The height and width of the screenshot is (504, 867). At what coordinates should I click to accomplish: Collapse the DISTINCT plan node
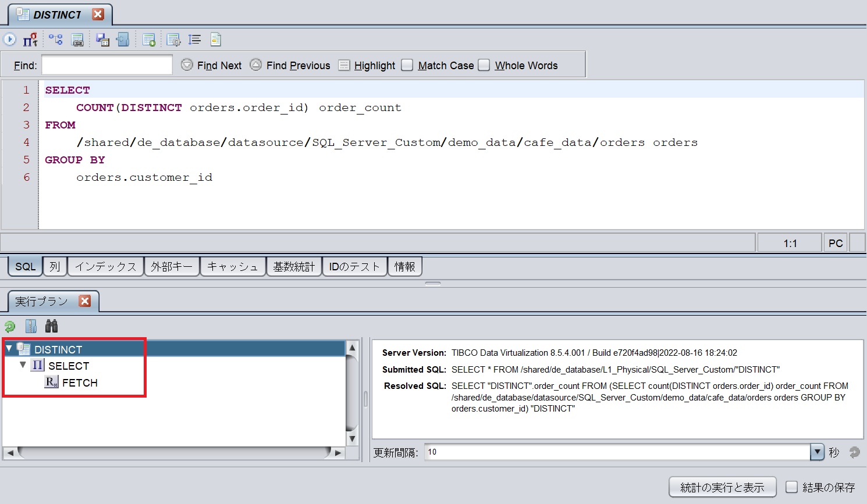pyautogui.click(x=9, y=349)
